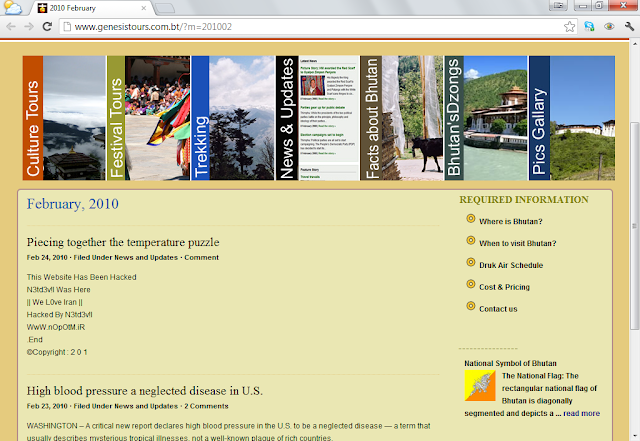Click the browser Forward arrow
640x441 pixels.
(x=29, y=27)
